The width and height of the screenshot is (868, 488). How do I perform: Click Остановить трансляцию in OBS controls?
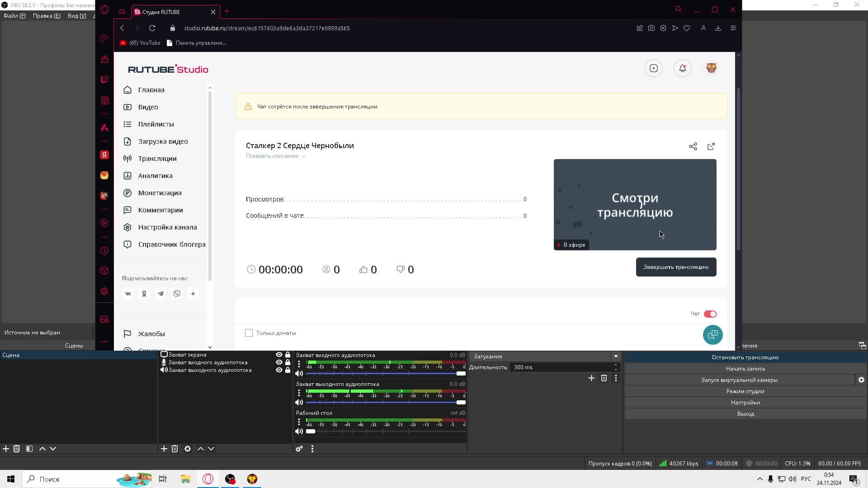pyautogui.click(x=745, y=357)
